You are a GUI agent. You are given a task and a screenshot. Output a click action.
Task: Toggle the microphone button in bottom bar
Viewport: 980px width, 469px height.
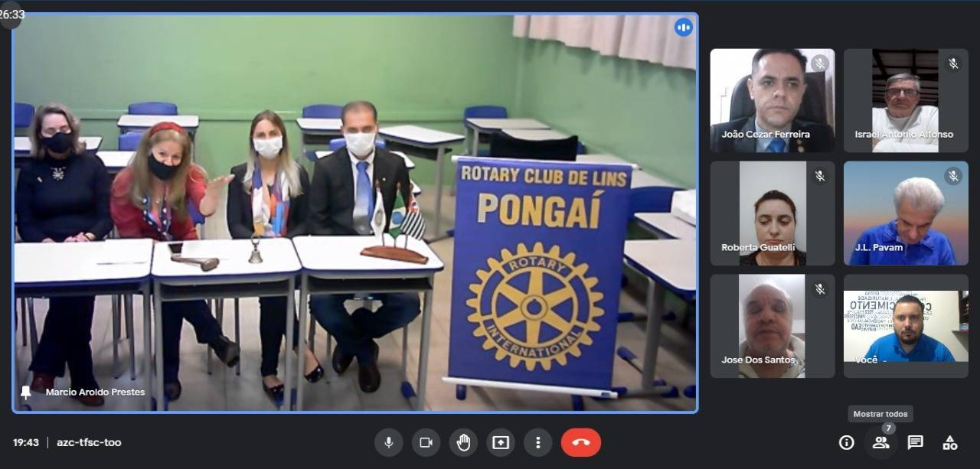pos(389,442)
